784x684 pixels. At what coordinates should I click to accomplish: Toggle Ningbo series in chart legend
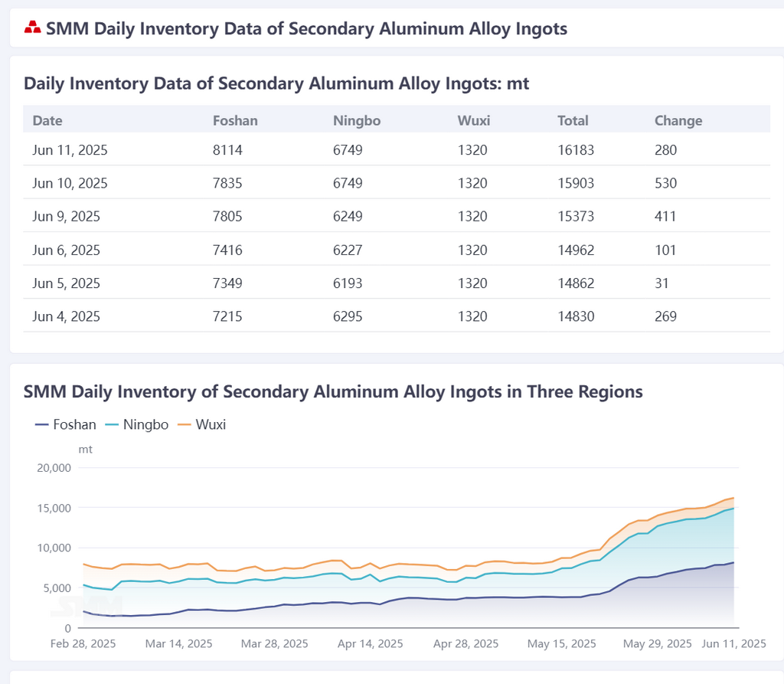[136, 424]
